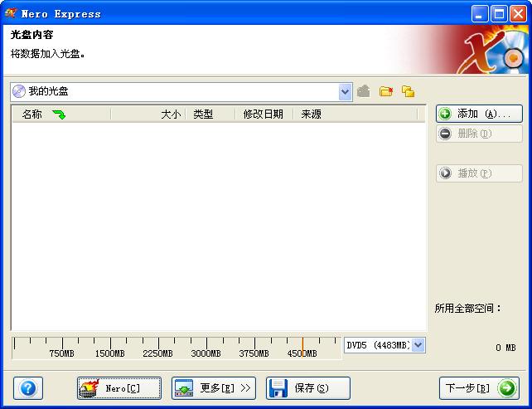This screenshot has height=409, width=532.
Task: Click the 添加 (A) add button
Action: tap(479, 114)
